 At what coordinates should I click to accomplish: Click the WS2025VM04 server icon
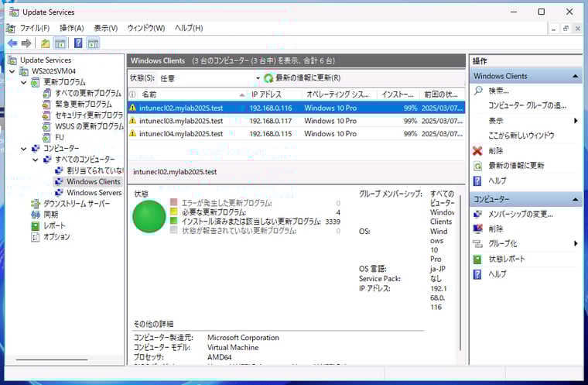[24, 71]
